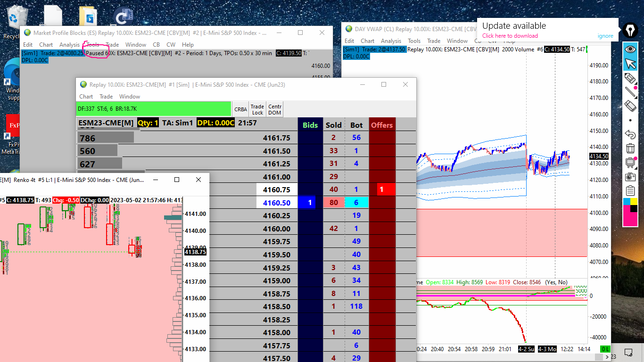Open Chart menu in DAY VWAP window

(368, 41)
